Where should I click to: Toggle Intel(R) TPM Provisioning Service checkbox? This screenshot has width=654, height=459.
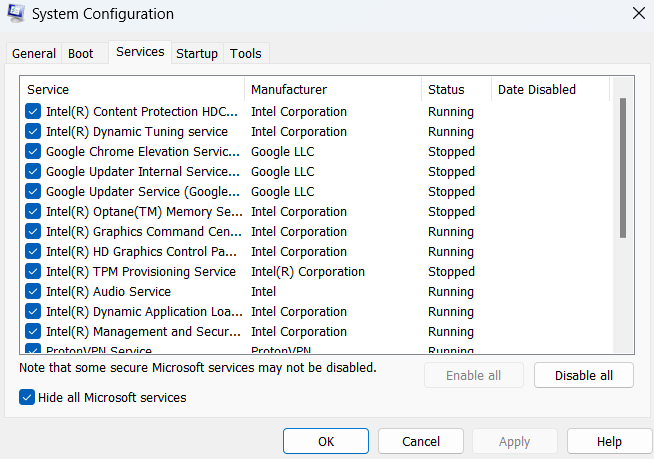coord(33,272)
